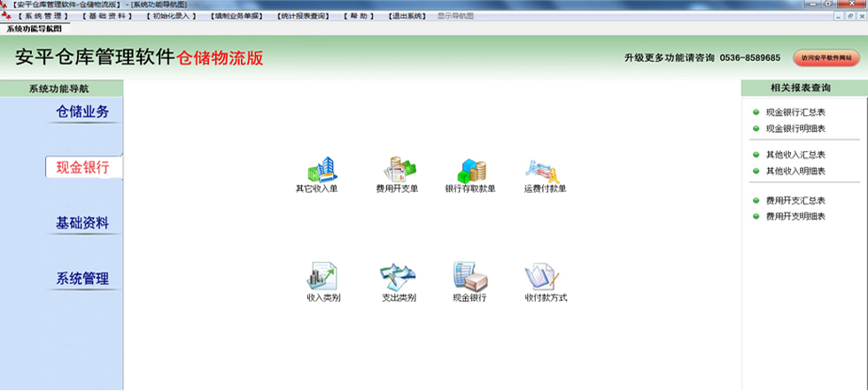Click the 相关报表查询 panel header
This screenshot has height=392, width=868.
tap(804, 88)
